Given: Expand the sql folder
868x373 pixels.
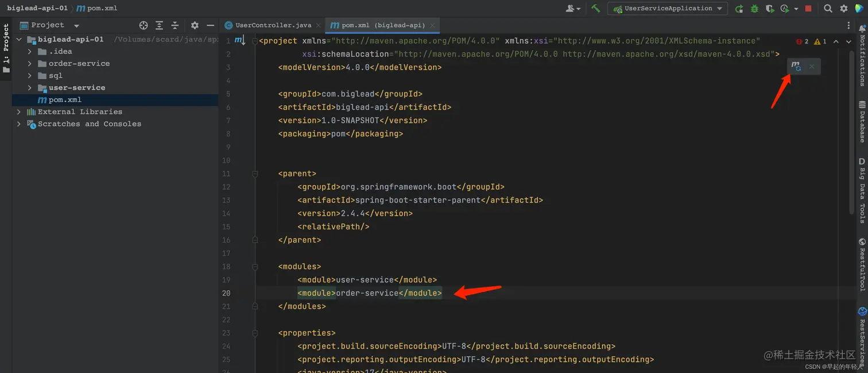Looking at the screenshot, I should coord(30,76).
